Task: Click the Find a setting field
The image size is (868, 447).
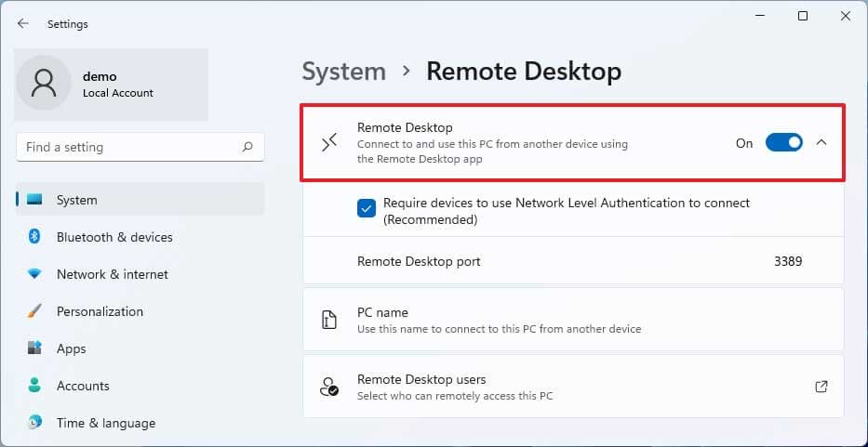Action: (x=140, y=147)
